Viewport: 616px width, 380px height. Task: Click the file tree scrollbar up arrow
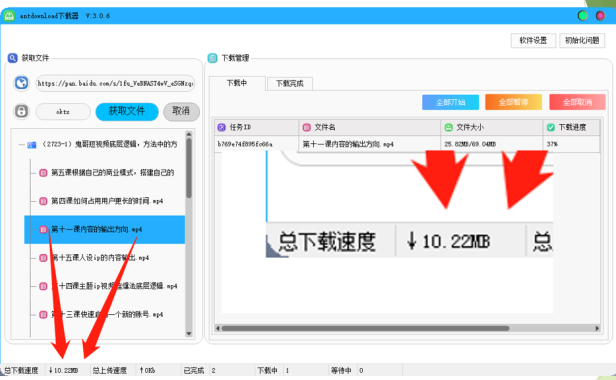(189, 134)
